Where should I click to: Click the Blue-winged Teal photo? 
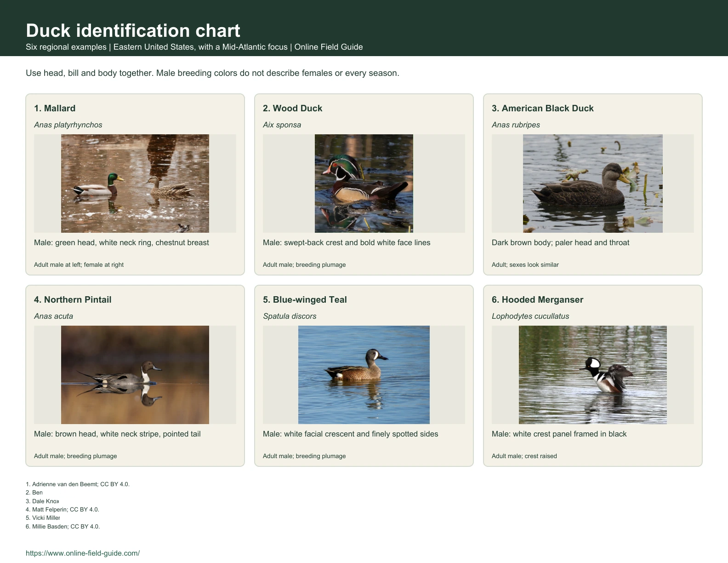[364, 375]
